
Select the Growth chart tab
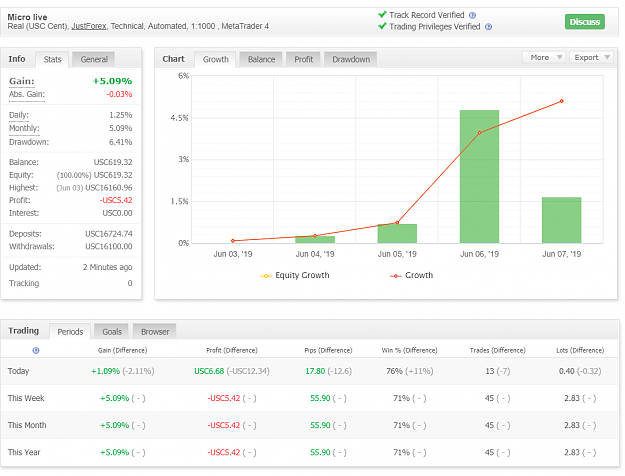[x=216, y=59]
